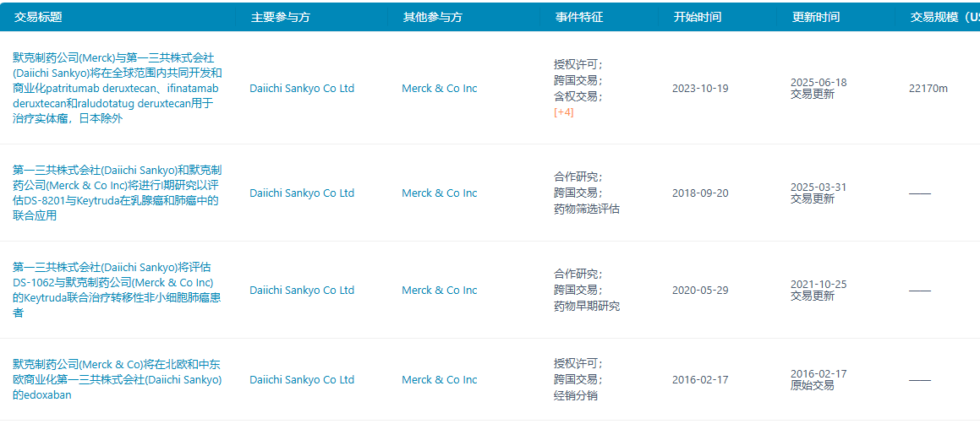Click Merck & Co Inc in 2016-02-17 row
The width and height of the screenshot is (980, 424).
[x=440, y=380]
